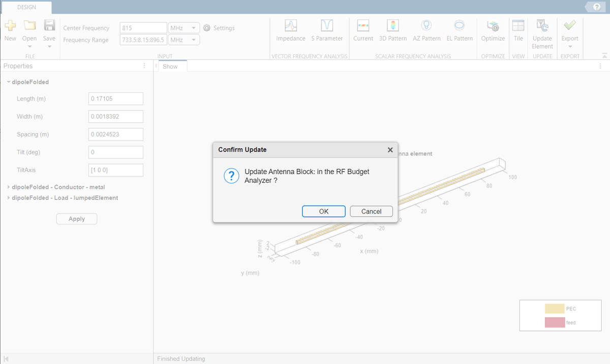Click Update Element icon
The height and width of the screenshot is (364, 610).
point(542,26)
